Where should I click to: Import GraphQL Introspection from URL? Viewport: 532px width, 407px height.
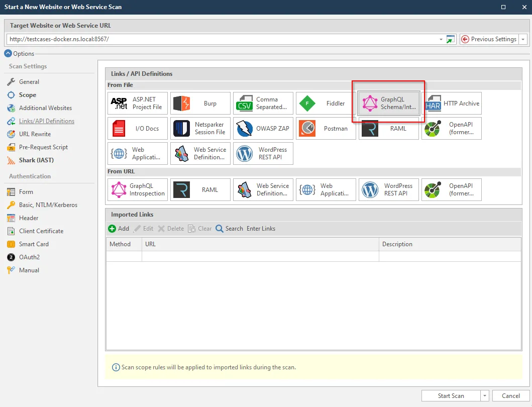[x=138, y=190]
